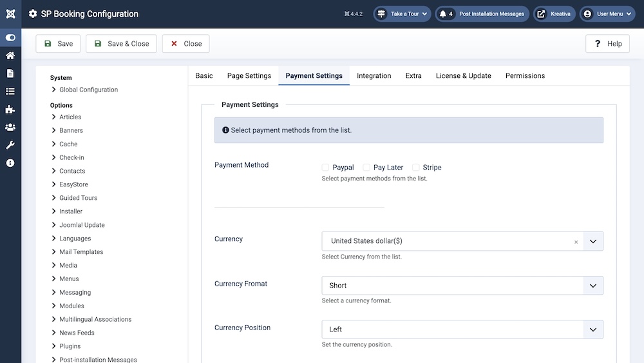The height and width of the screenshot is (363, 644).
Task: Expand the Currency Format dropdown
Action: [462, 286]
